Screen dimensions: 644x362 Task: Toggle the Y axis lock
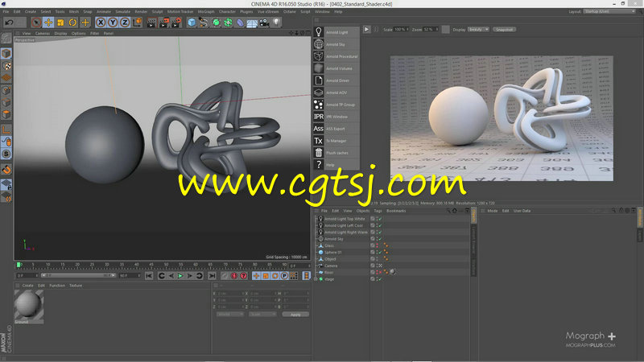(113, 23)
